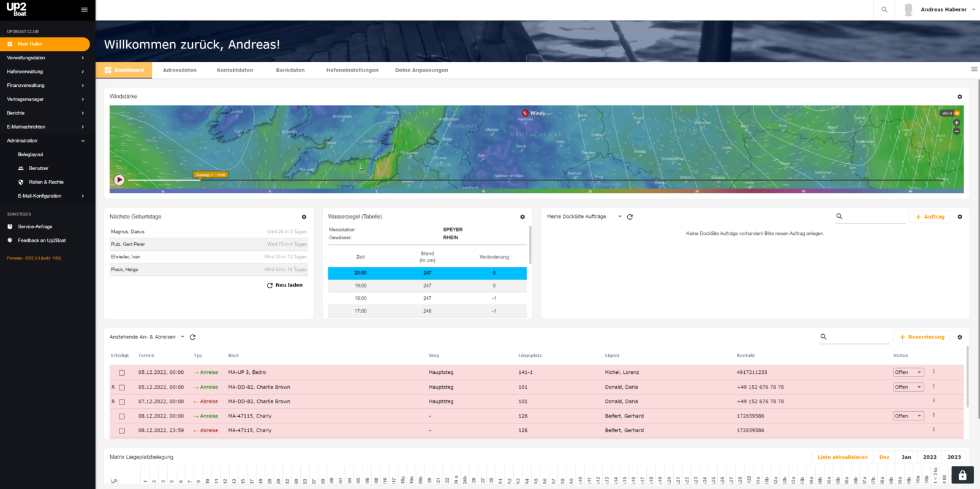Open the search magnifier in top bar
This screenshot has width=980, height=489.
click(x=884, y=10)
